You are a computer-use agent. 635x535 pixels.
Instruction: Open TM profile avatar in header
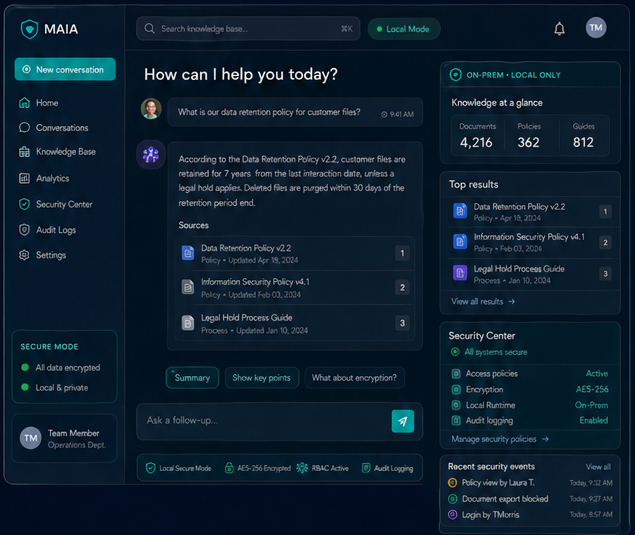tap(596, 28)
